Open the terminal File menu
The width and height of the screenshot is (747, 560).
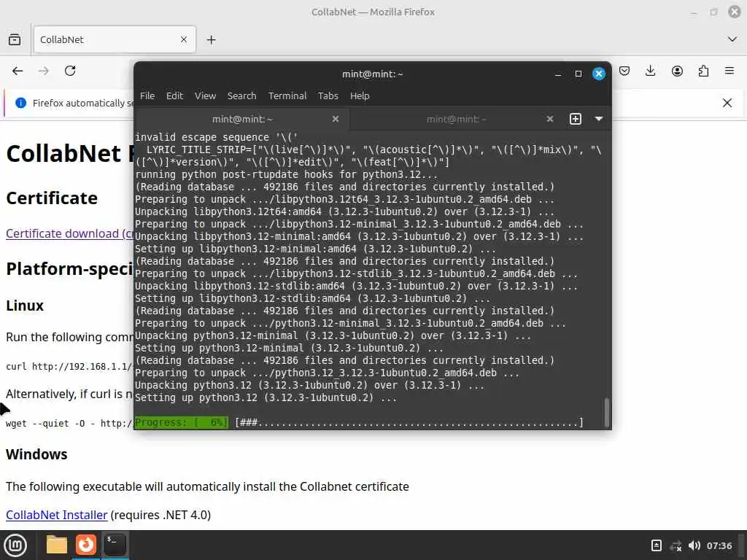(x=147, y=96)
